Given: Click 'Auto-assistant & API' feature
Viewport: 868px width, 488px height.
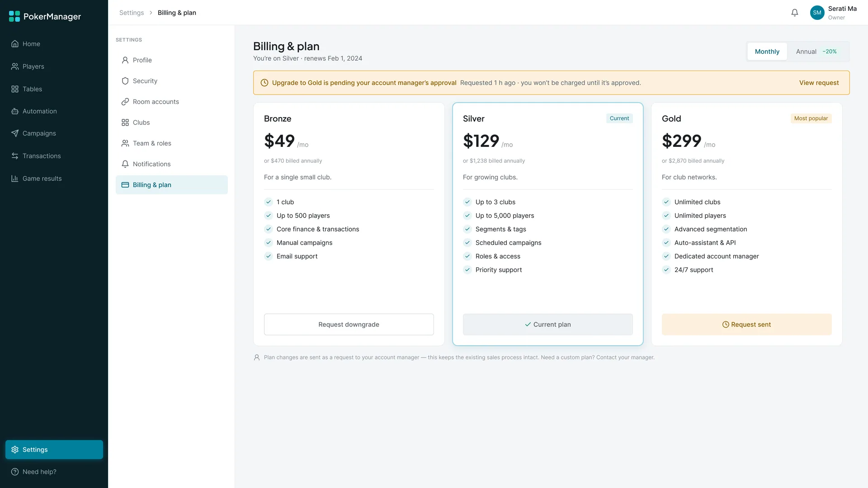Looking at the screenshot, I should coord(705,243).
